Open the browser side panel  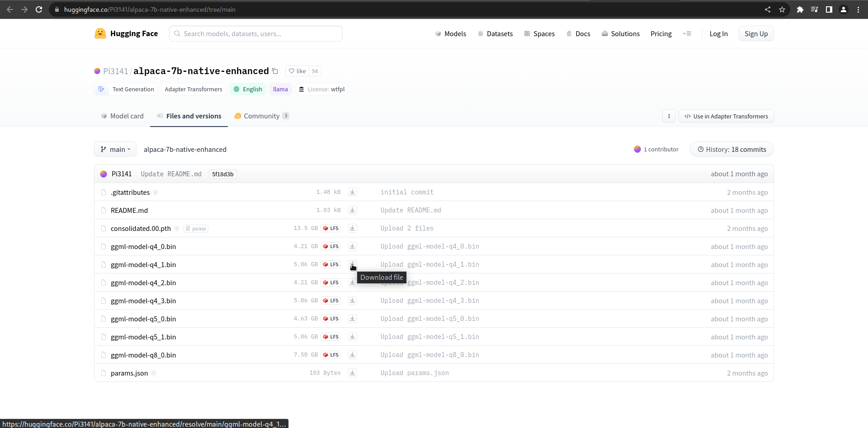[x=829, y=9]
